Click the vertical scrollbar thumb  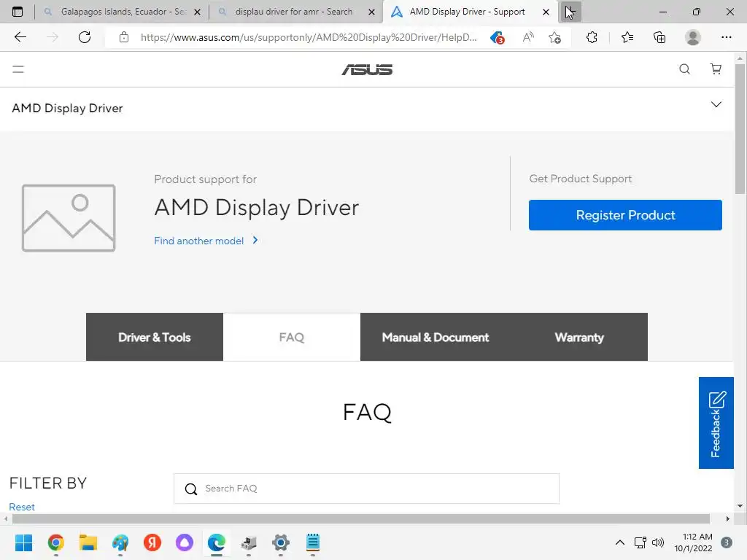click(x=740, y=128)
